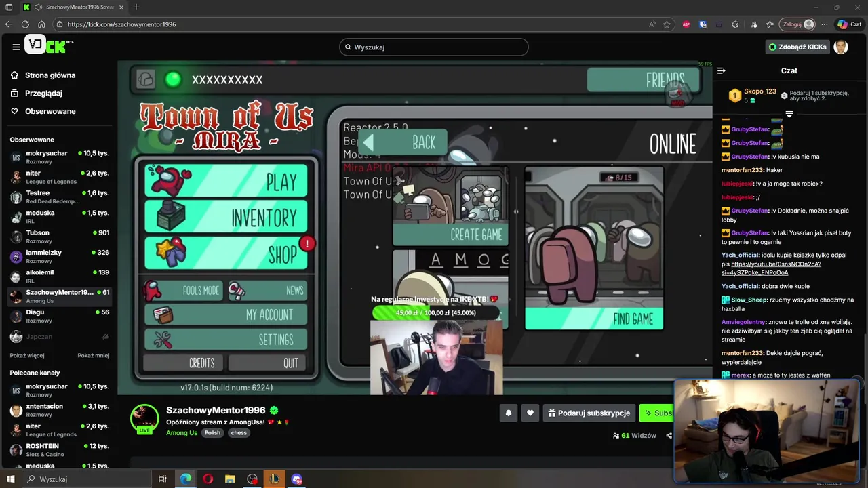This screenshot has height=488, width=868.
Task: Open a new browser tab
Action: click(136, 7)
